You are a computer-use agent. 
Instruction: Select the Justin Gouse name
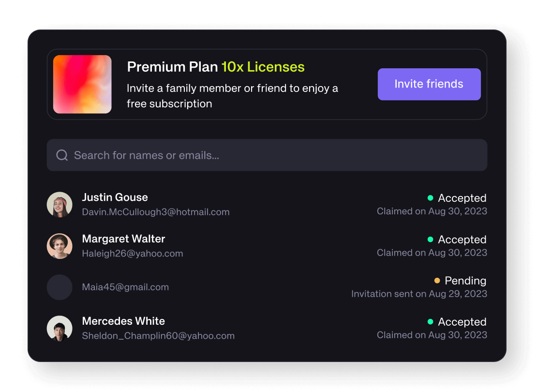point(115,197)
